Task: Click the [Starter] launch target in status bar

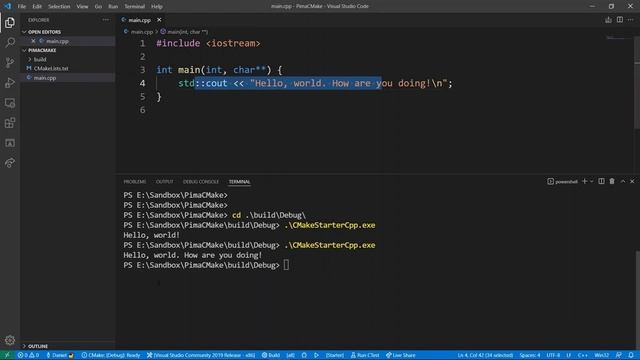Action: coord(335,355)
